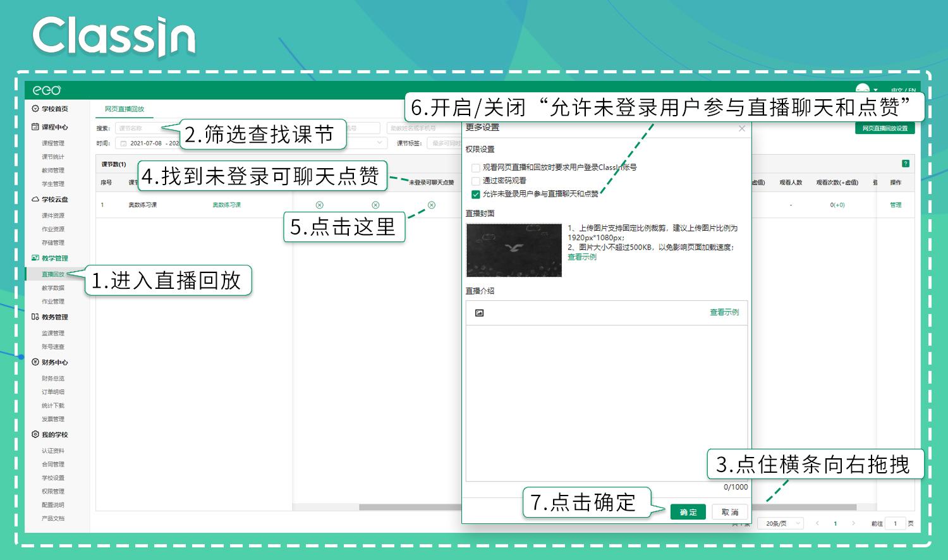Click the green 奥数练习课 course link
This screenshot has height=560, width=948.
tap(227, 205)
